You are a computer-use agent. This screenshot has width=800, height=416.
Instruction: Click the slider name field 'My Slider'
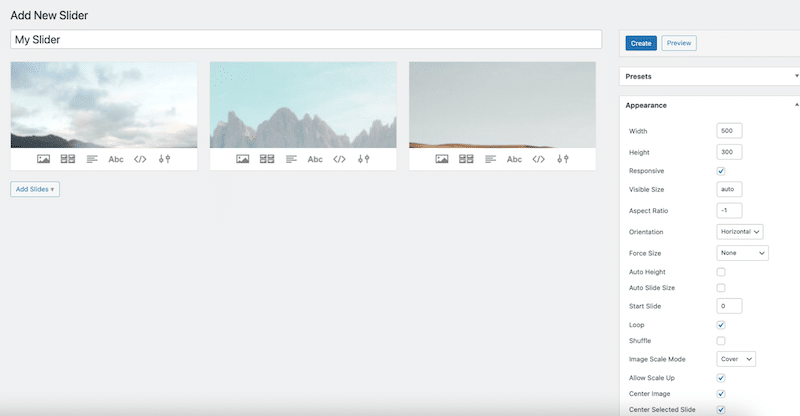click(306, 39)
